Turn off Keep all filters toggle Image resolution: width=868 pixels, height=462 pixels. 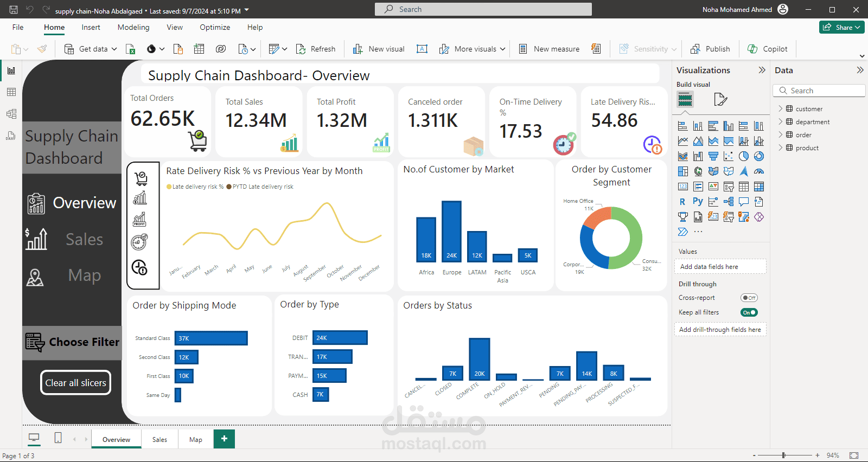point(749,312)
